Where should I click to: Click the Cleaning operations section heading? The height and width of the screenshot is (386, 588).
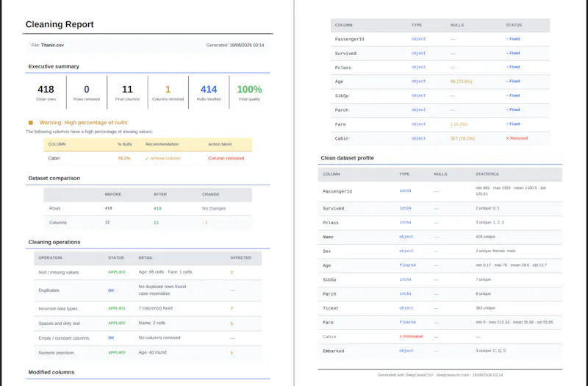54,242
